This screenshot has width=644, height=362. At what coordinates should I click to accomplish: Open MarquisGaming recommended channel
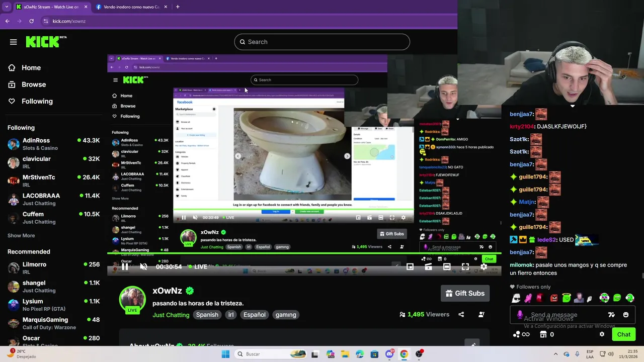coord(53,323)
